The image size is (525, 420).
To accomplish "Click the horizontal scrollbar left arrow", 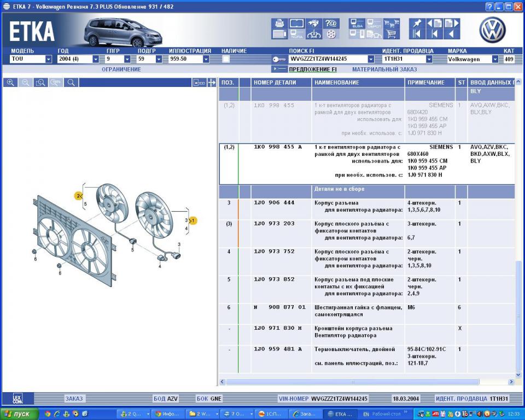I will tap(223, 382).
